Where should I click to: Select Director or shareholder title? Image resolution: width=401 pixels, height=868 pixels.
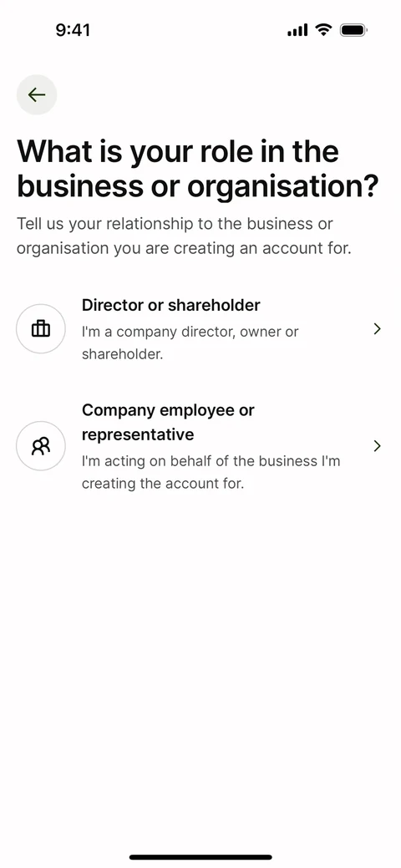(171, 305)
